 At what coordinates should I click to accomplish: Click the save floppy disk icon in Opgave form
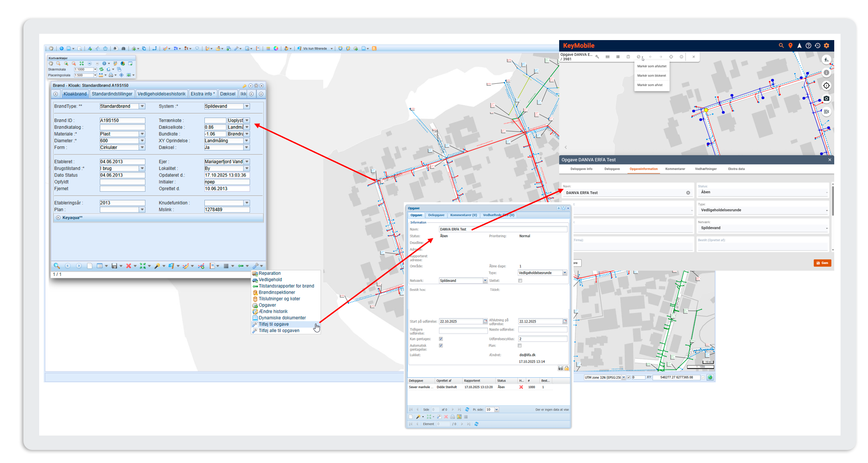click(560, 368)
